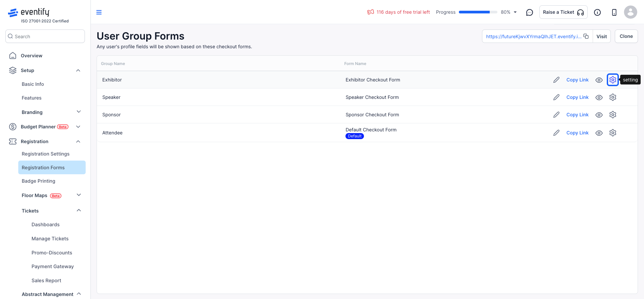Copy Link for Speaker form
The width and height of the screenshot is (644, 299).
[x=578, y=97]
